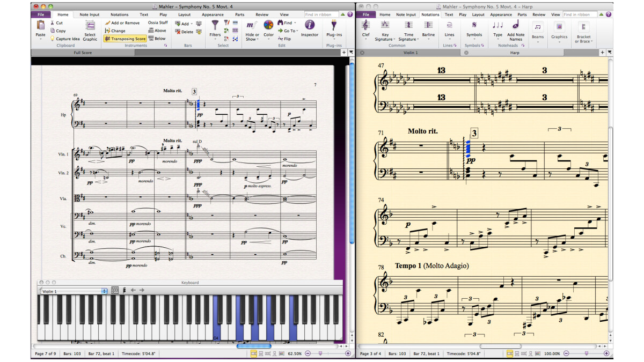This screenshot has width=644, height=362.
Task: Click the Find in ribbon field in right window
Action: pos(579,14)
